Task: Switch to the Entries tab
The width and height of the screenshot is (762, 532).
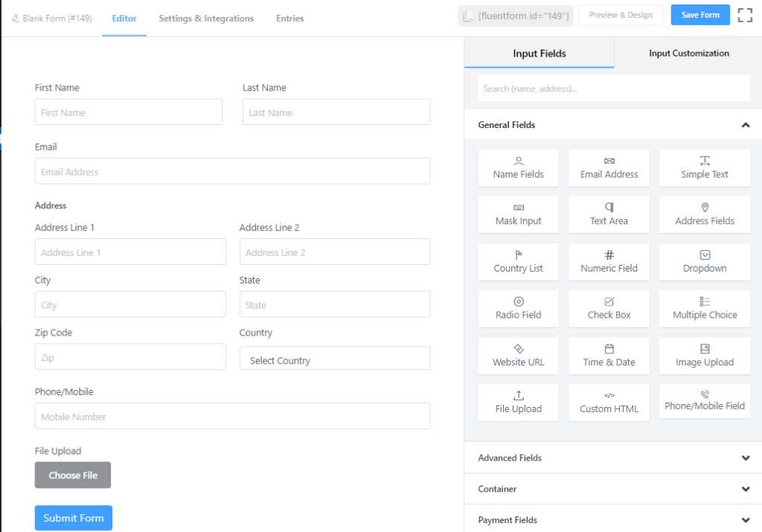Action: tap(289, 18)
